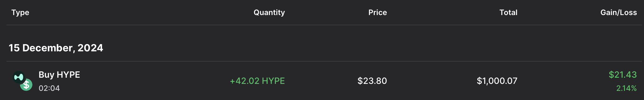Click the HYPE token icon

19,77
